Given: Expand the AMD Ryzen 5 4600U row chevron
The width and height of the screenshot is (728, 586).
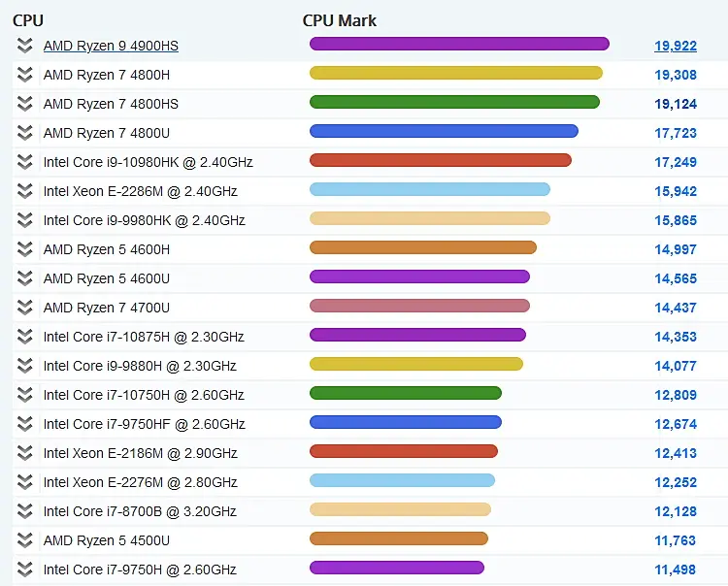Looking at the screenshot, I should (x=24, y=278).
